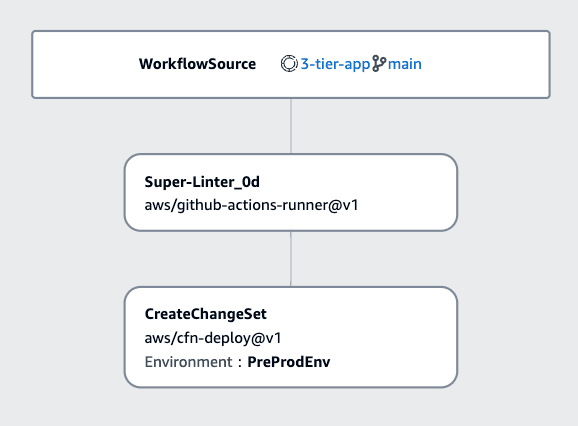This screenshot has width=578, height=426.
Task: Click the repository icon beside 3-tier-app
Action: click(289, 63)
